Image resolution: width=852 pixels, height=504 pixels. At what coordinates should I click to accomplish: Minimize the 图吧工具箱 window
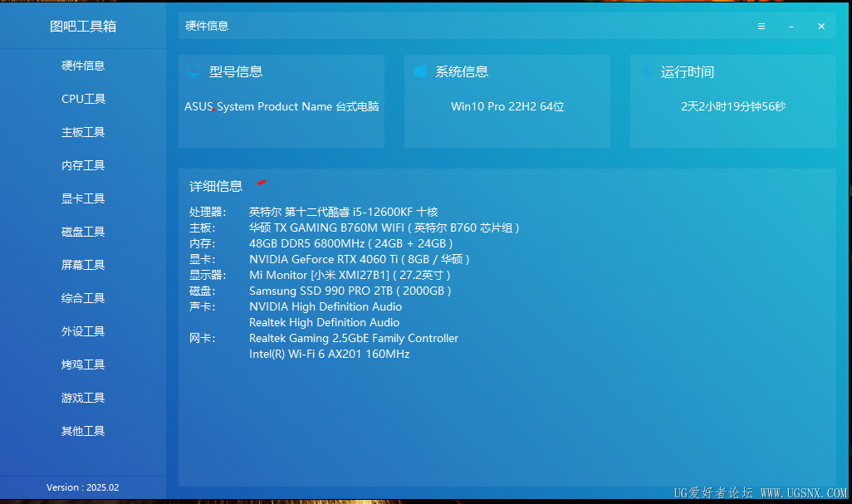click(x=791, y=27)
